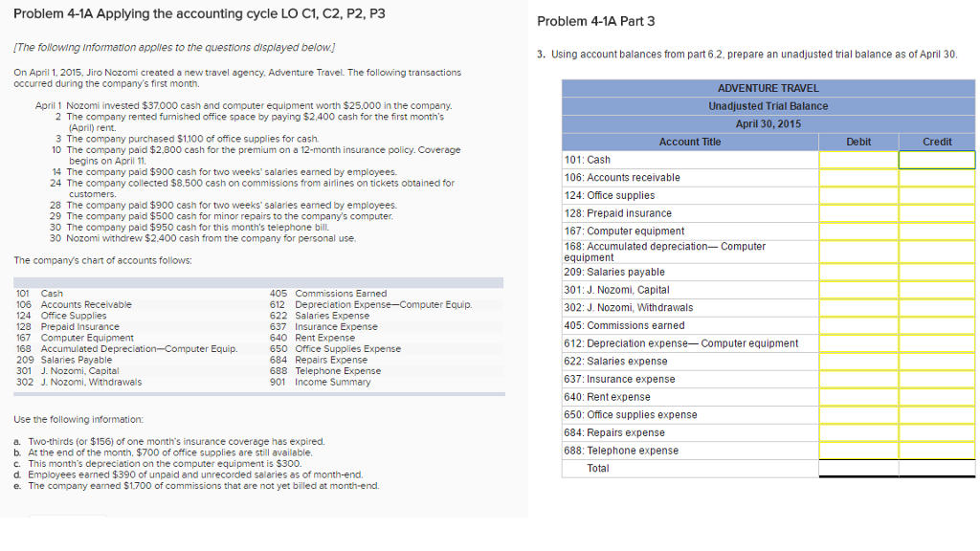Image resolution: width=980 pixels, height=551 pixels.
Task: Click the Credit input field for Cash
Action: click(936, 159)
